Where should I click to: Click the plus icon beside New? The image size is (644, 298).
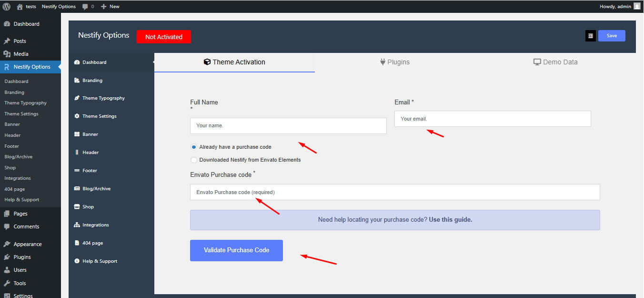pos(104,7)
